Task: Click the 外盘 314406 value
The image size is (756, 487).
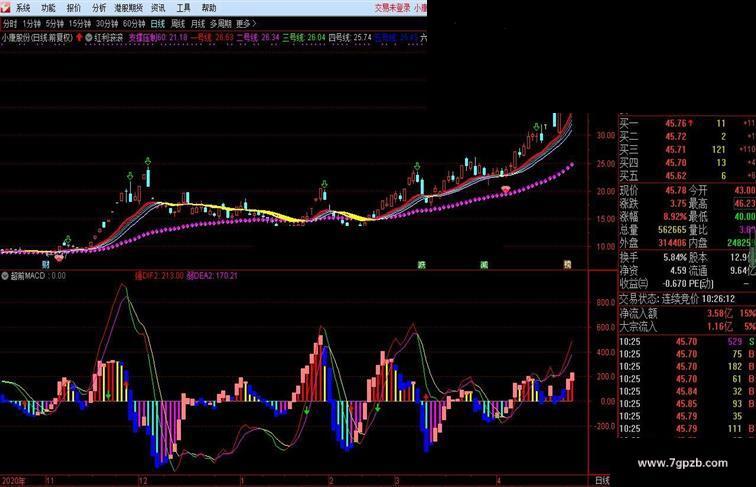Action: [672, 243]
